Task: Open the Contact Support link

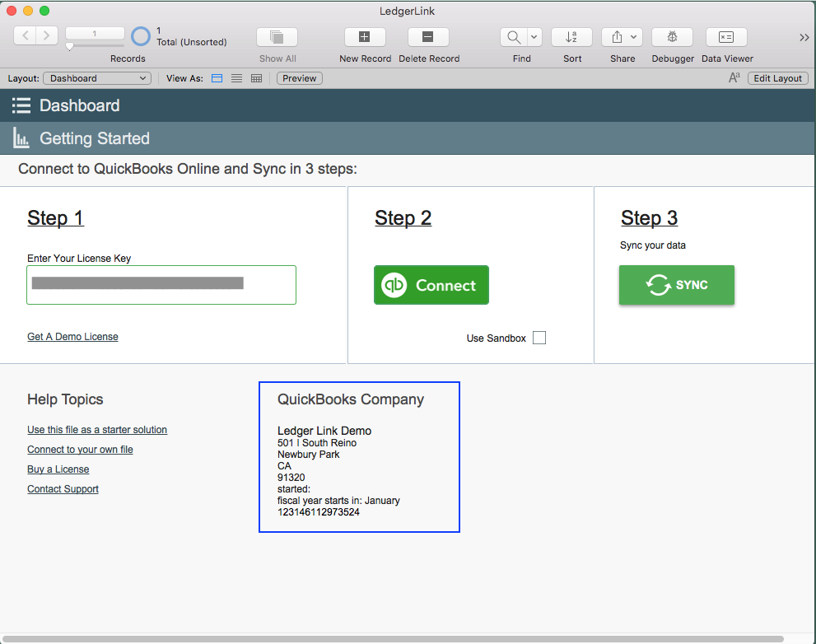Action: (63, 489)
